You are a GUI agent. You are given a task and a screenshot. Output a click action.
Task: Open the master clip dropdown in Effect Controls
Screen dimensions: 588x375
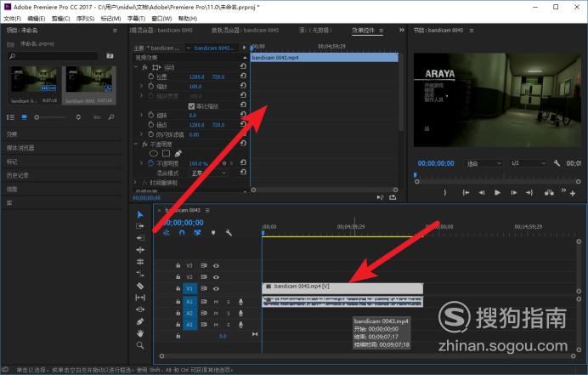pyautogui.click(x=189, y=48)
